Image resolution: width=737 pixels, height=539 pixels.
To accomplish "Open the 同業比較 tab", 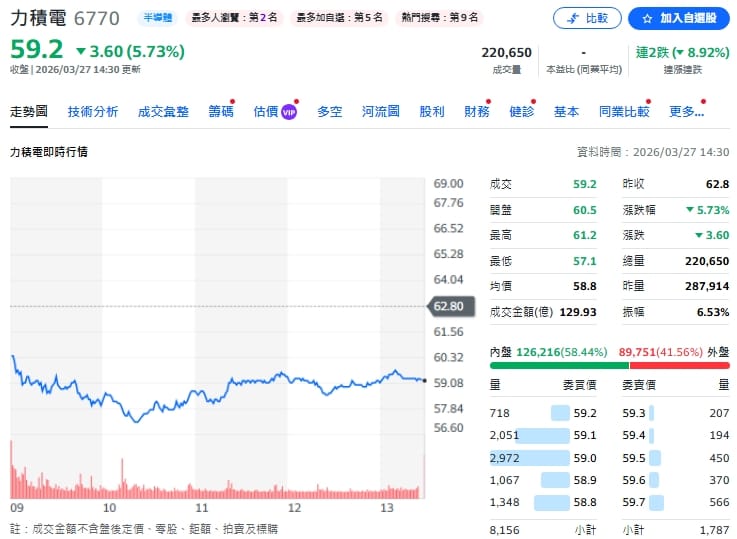I will [x=624, y=112].
